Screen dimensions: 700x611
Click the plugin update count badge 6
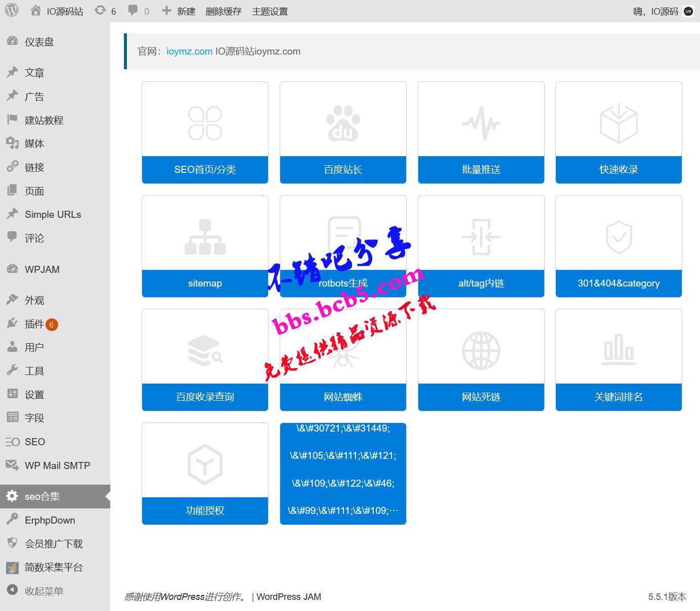tap(52, 324)
